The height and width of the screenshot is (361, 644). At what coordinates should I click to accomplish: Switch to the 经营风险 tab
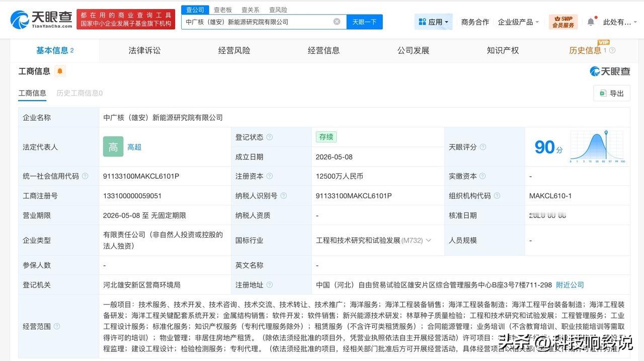234,50
